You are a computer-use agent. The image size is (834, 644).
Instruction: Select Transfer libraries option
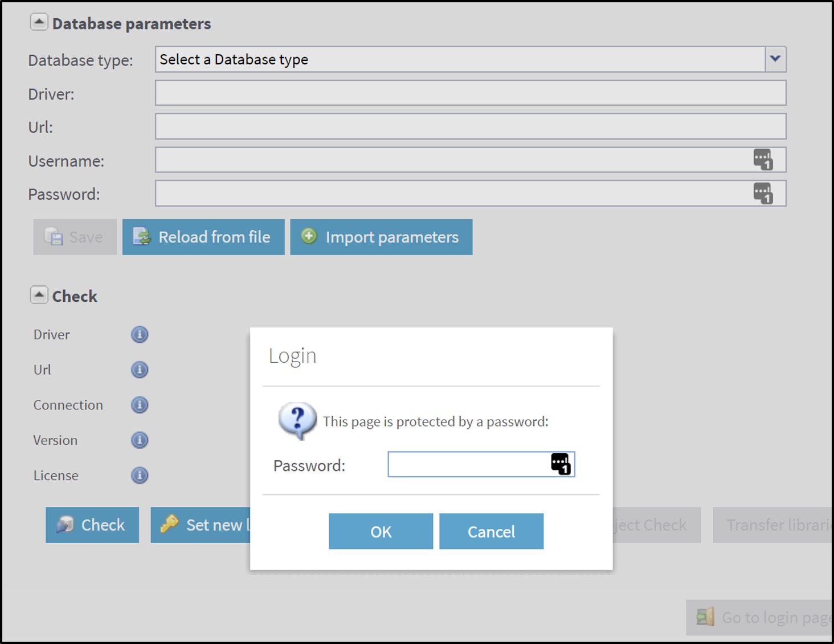[775, 524]
